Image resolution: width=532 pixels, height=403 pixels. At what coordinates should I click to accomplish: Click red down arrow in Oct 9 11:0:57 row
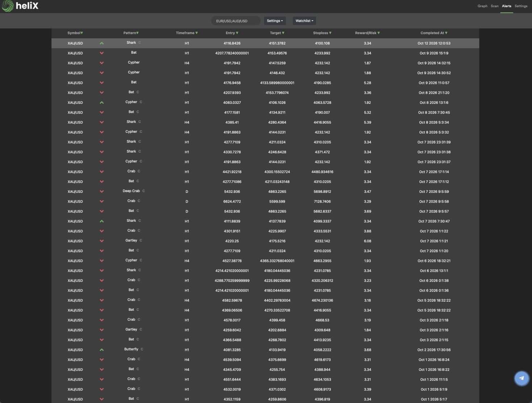[102, 83]
